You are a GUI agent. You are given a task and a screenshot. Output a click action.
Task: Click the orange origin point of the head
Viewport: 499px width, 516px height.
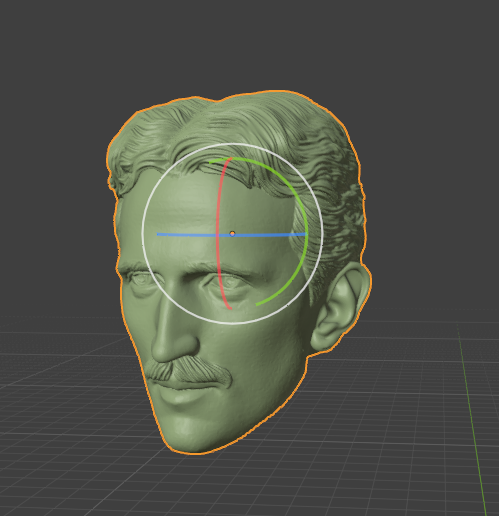pos(232,233)
